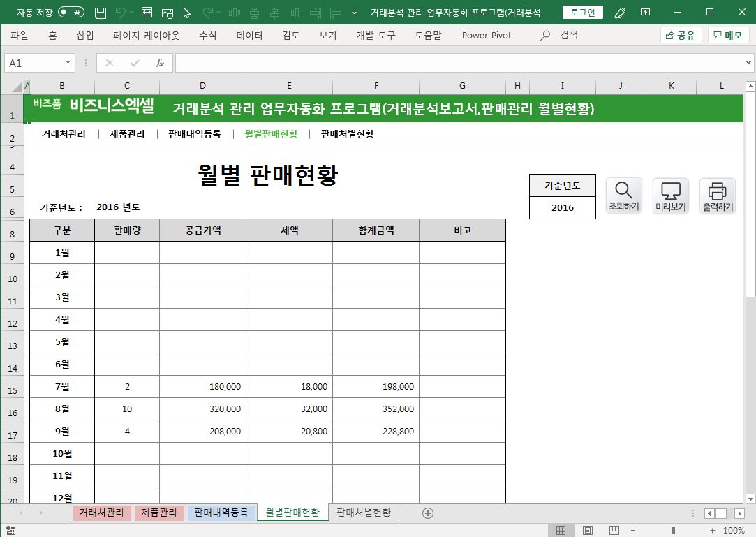
Task: Expand the formula bar chevron
Action: [749, 63]
